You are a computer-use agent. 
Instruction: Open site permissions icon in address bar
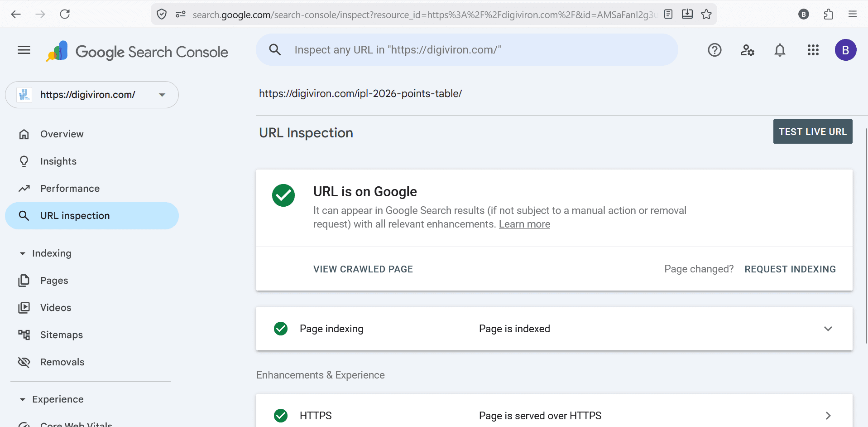click(181, 15)
